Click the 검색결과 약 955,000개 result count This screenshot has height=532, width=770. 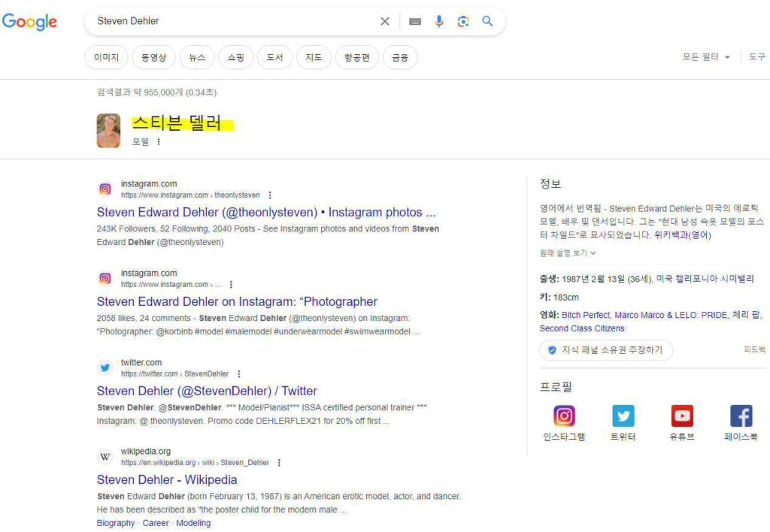(156, 92)
